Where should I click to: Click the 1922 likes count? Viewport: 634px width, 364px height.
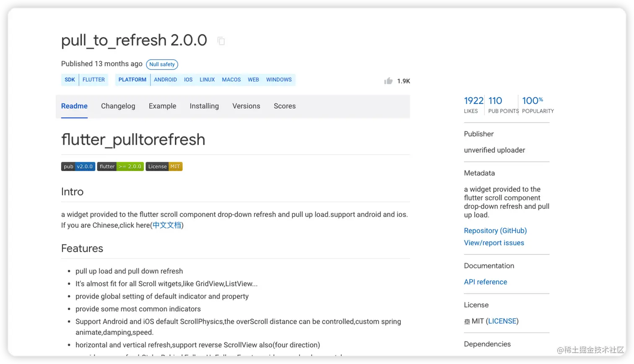[473, 101]
